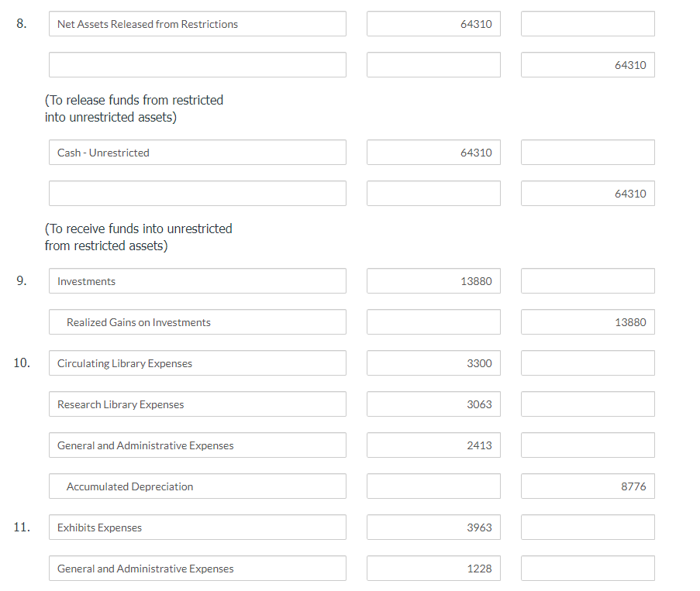Select the debit amount 64310 in entry 8
The width and height of the screenshot is (700, 591).
point(433,23)
